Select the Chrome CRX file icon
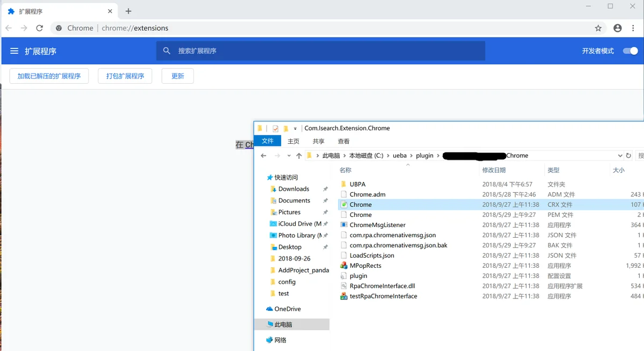 [x=344, y=204]
